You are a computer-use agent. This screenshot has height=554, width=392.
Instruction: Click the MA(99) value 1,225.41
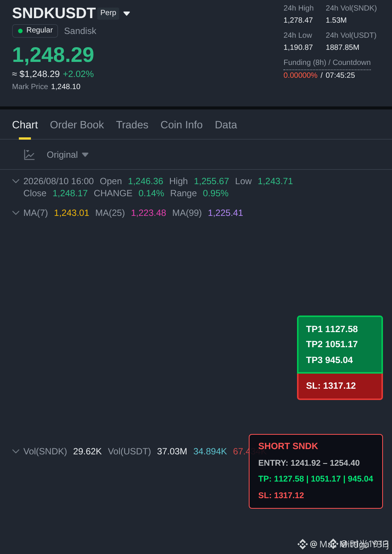coord(225,213)
